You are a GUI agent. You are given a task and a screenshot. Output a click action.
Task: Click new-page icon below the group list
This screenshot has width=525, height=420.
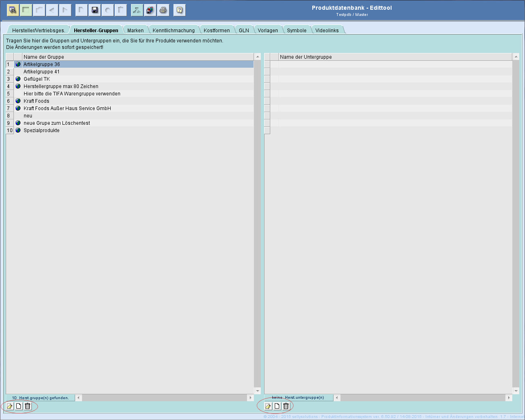18,406
